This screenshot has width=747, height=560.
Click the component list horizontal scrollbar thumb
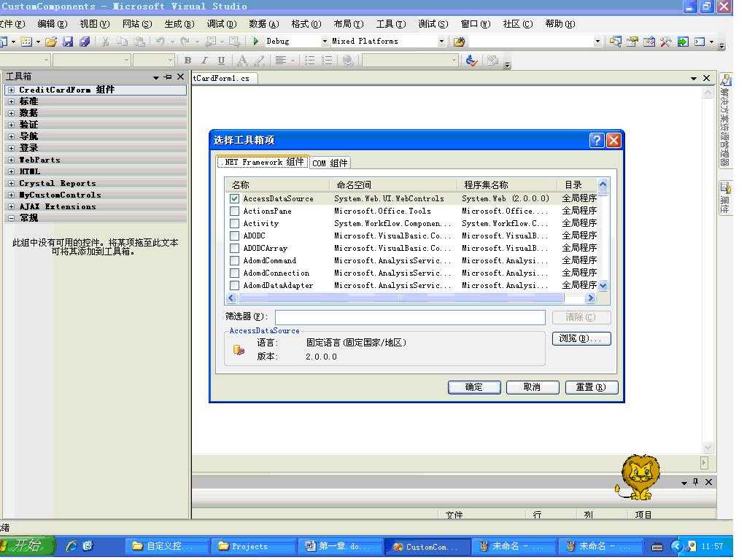tap(401, 298)
